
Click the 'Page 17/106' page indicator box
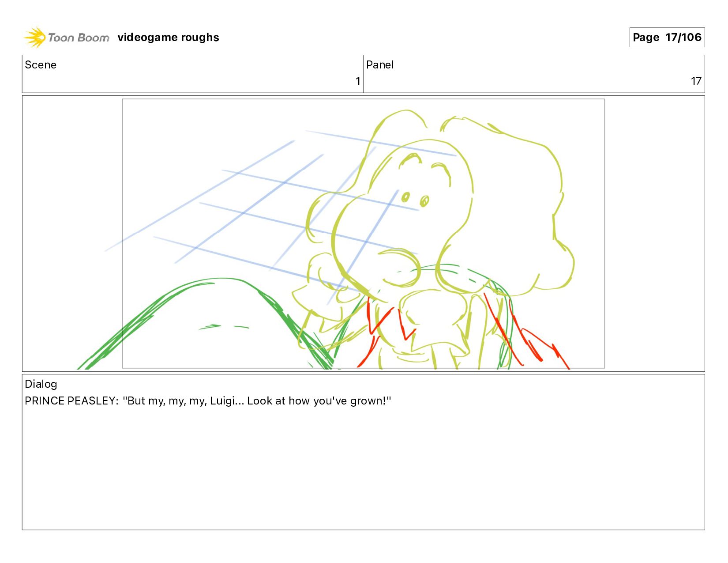click(667, 37)
